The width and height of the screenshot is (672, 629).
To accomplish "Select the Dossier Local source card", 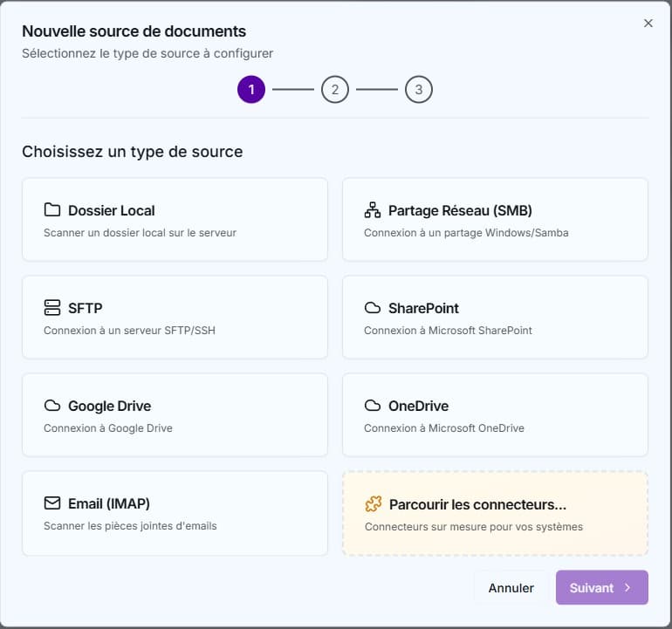I will coord(175,220).
